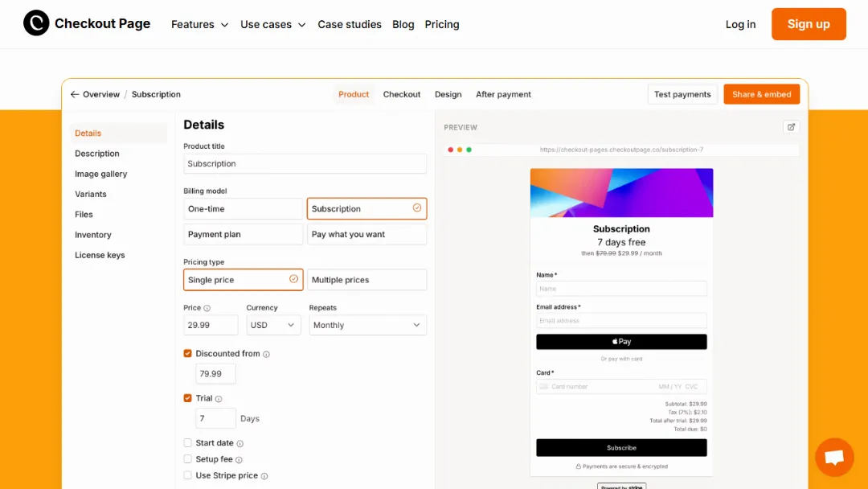Screen dimensions: 868x489
Task: Select the Payment plan billing model
Action: (243, 234)
